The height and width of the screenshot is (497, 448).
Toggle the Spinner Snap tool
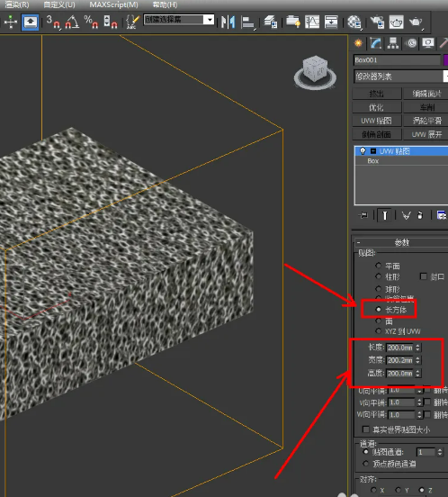click(x=110, y=22)
